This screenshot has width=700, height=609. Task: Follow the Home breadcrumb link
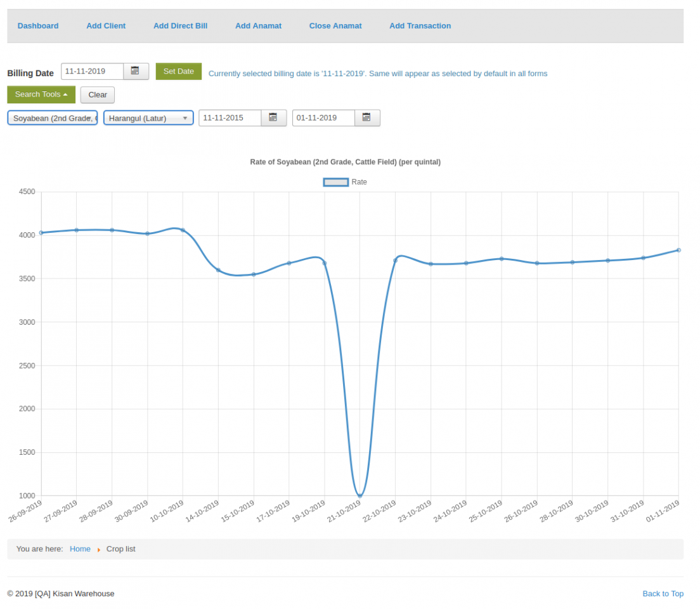point(80,549)
